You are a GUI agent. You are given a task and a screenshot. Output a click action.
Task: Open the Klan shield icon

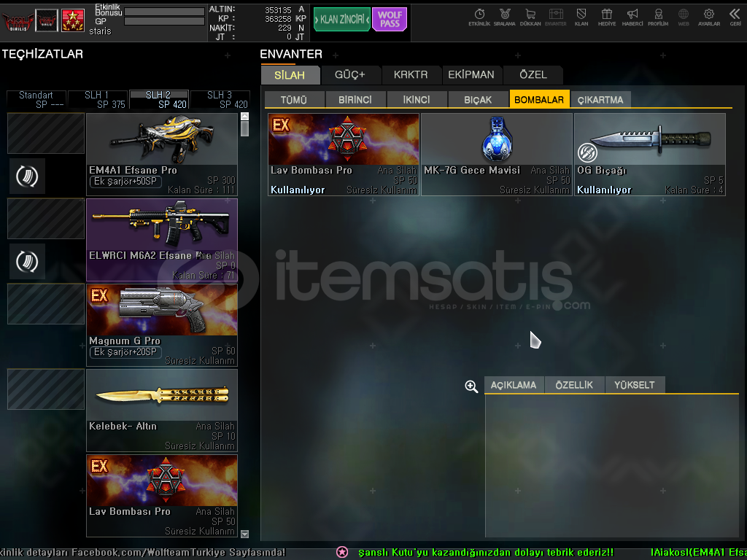[581, 16]
